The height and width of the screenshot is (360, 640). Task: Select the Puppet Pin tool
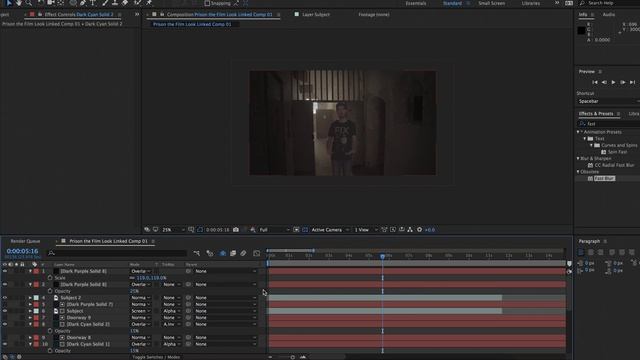pos(149,3)
